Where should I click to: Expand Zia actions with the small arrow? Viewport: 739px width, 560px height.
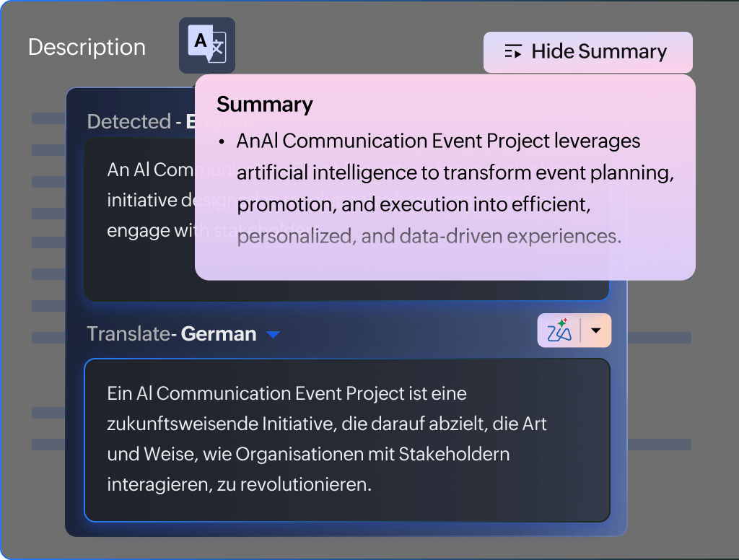(x=596, y=331)
